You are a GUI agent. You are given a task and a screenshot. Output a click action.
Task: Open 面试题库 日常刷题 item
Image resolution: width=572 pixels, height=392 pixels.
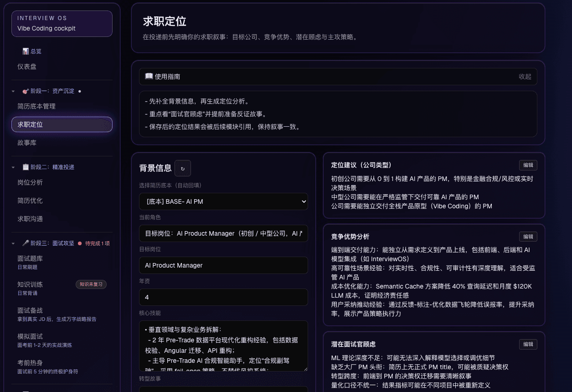click(62, 263)
